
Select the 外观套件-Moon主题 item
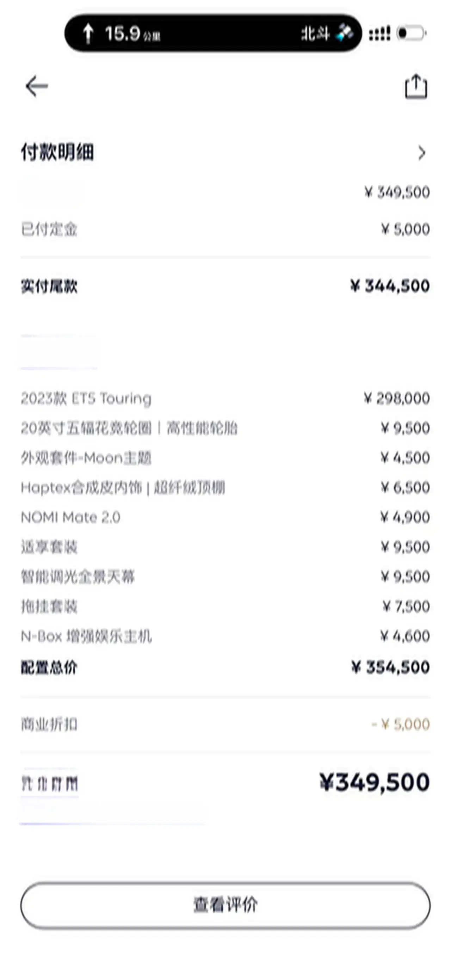coord(86,458)
